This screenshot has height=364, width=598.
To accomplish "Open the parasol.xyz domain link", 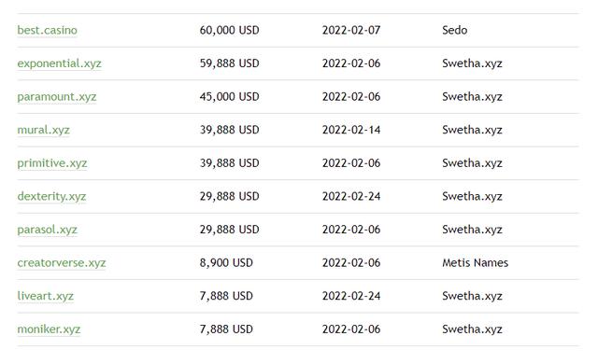I will point(48,230).
